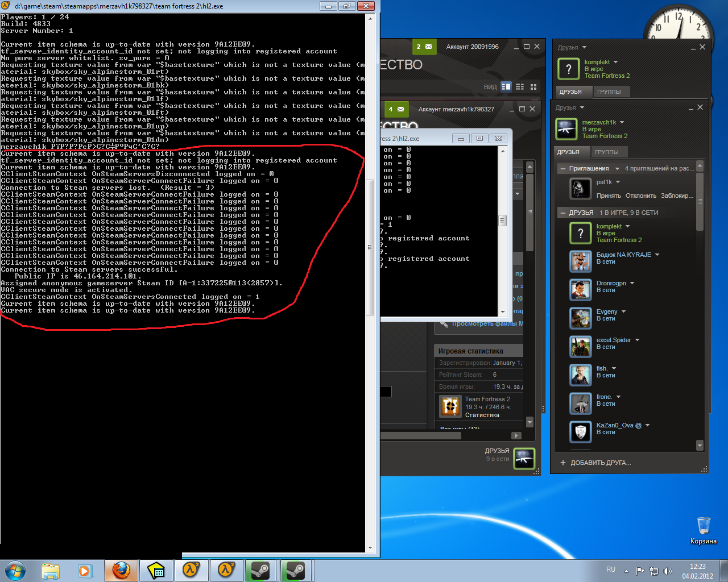Click RU language indicator in taskbar
Image resolution: width=728 pixels, height=582 pixels.
610,569
